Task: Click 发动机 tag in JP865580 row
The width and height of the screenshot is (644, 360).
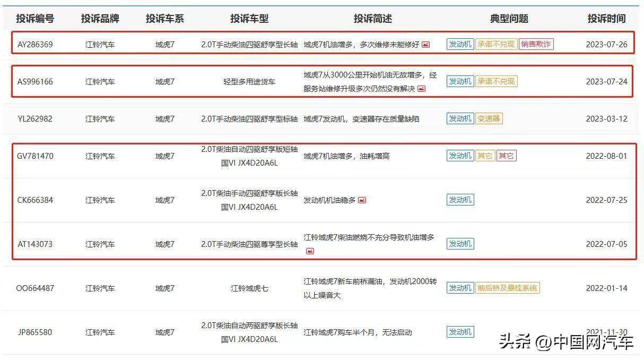Action: pyautogui.click(x=460, y=332)
